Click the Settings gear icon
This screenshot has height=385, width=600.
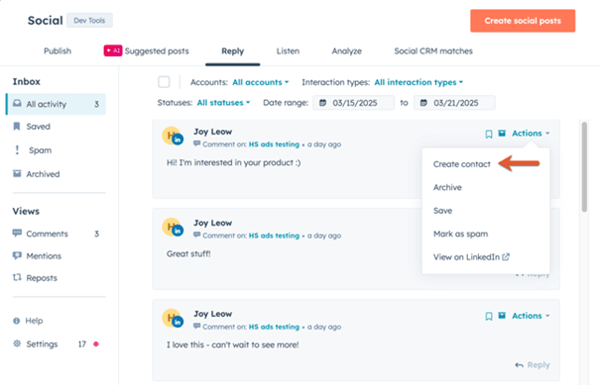pos(17,344)
